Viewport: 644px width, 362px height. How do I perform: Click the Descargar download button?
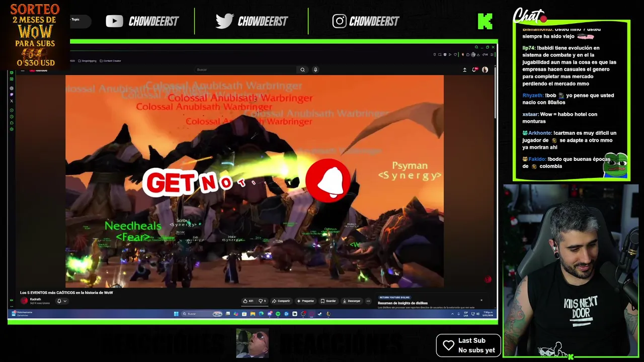pos(351,301)
